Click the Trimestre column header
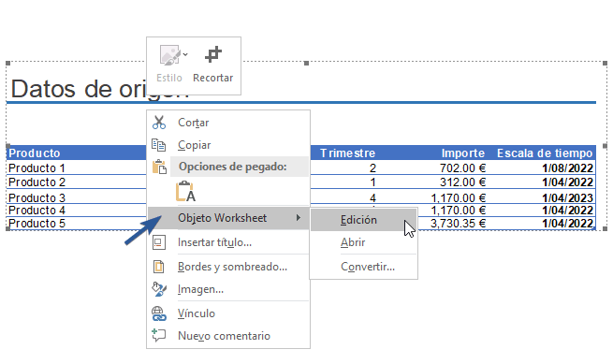 point(347,153)
